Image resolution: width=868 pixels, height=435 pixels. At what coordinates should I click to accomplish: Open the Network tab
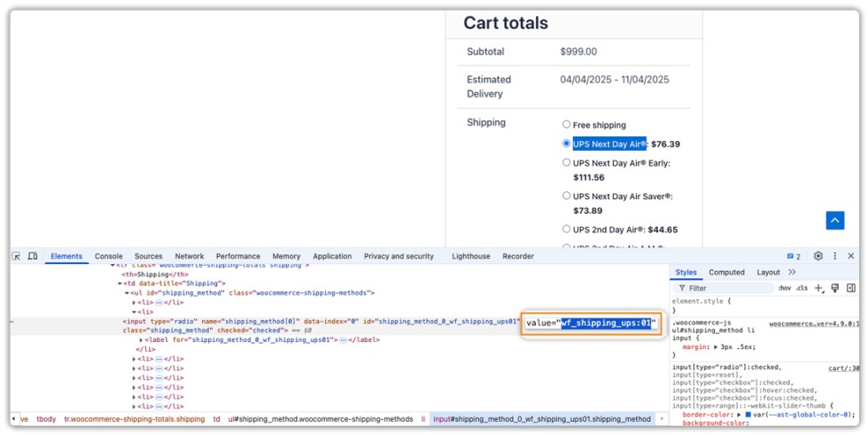[189, 256]
